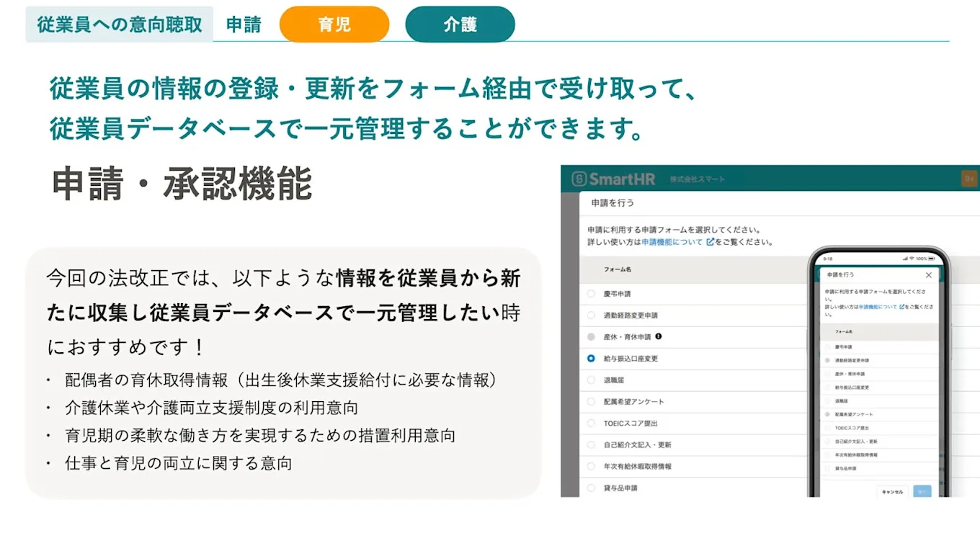Select the 年次有給休暇取得情報 radio button in desktop list
The width and height of the screenshot is (980, 551).
pyautogui.click(x=591, y=466)
